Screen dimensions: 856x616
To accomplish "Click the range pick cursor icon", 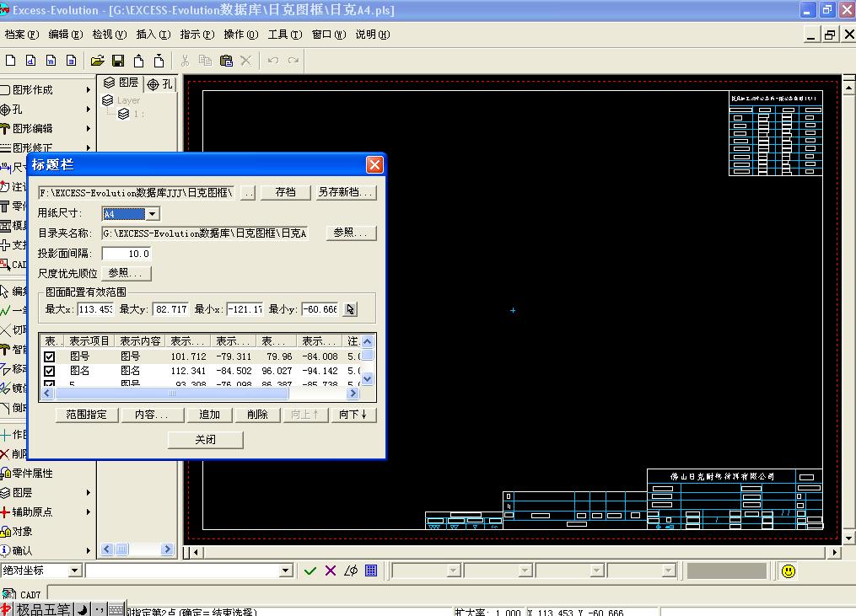I will [x=350, y=309].
